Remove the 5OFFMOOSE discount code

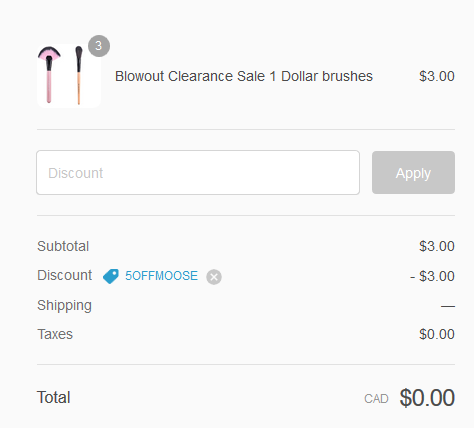pos(214,277)
